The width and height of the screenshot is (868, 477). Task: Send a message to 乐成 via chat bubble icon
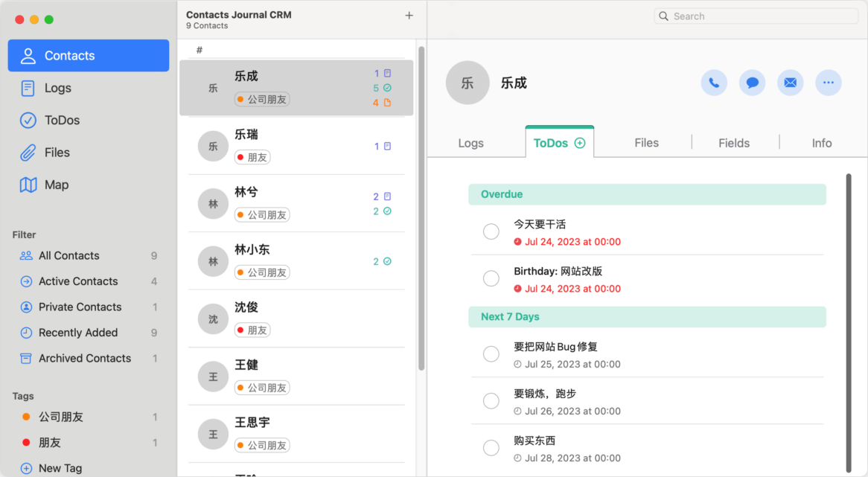(753, 83)
